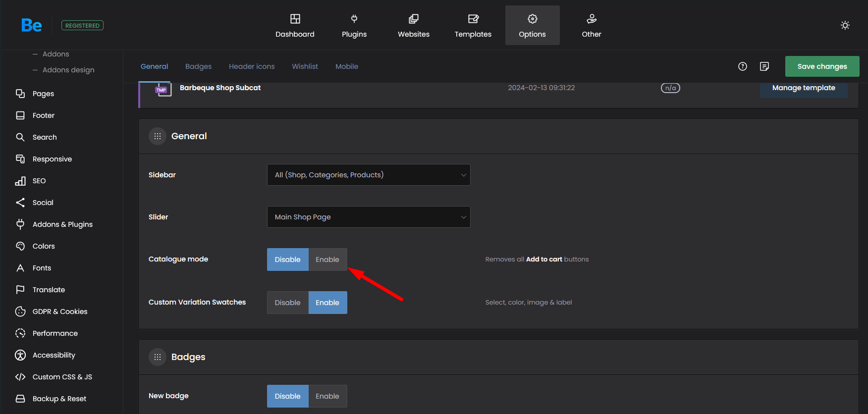Click the Translate flag icon
The height and width of the screenshot is (414, 868).
tap(20, 290)
